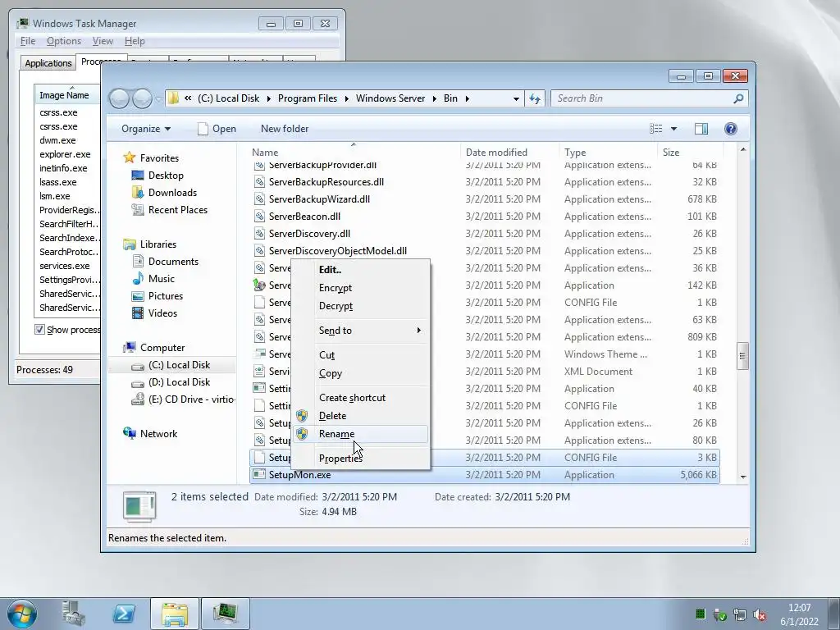This screenshot has width=840, height=630.
Task: Click the file list scrollbar thumb
Action: (743, 356)
